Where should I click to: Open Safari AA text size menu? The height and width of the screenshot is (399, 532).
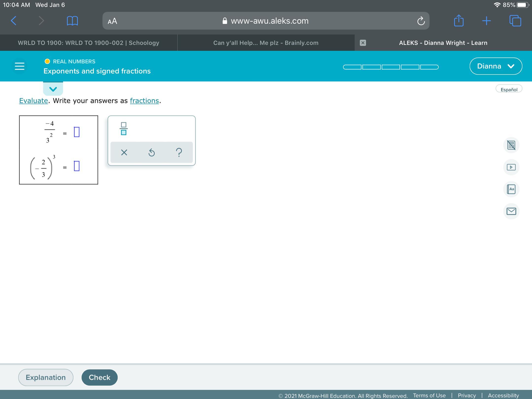pos(112,21)
